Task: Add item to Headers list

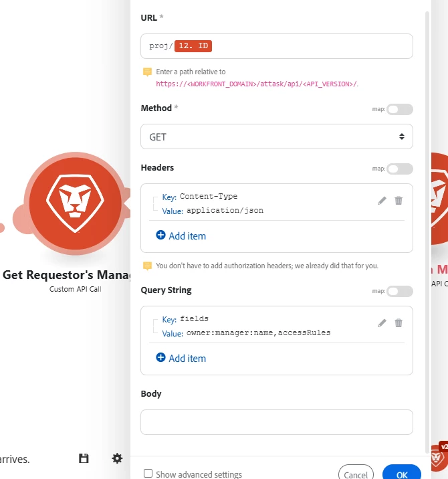Action: click(x=181, y=236)
